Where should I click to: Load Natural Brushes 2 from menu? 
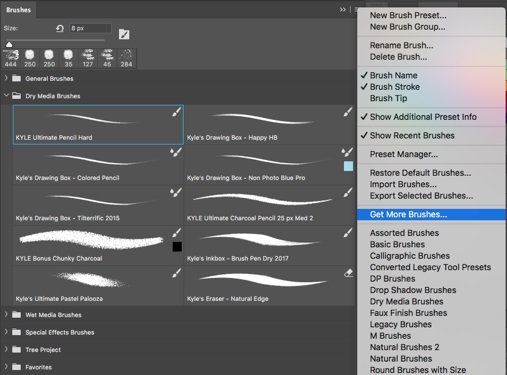[404, 347]
